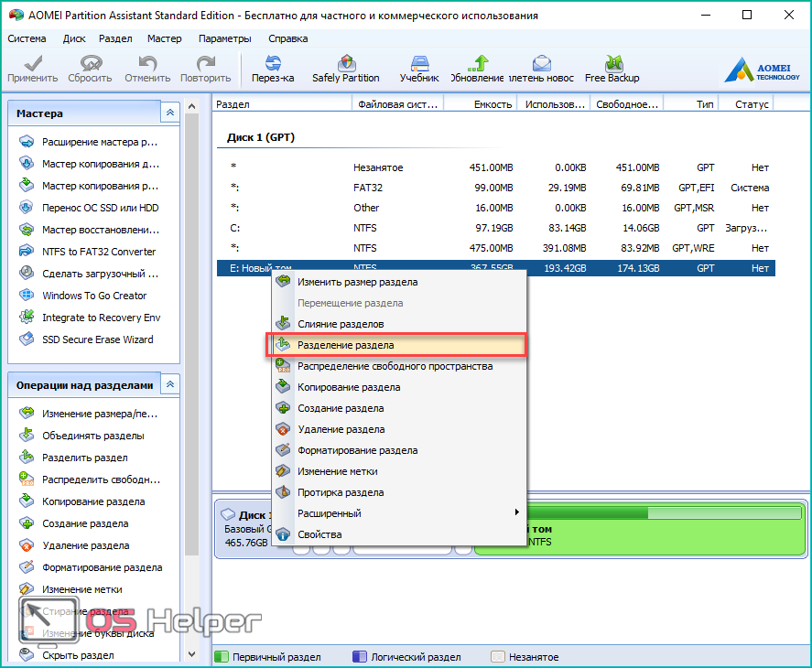Click the left sidebar's scroll down arrow

point(191,654)
